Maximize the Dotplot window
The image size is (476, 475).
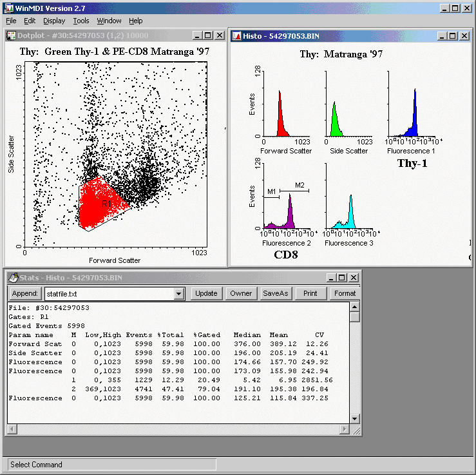209,35
